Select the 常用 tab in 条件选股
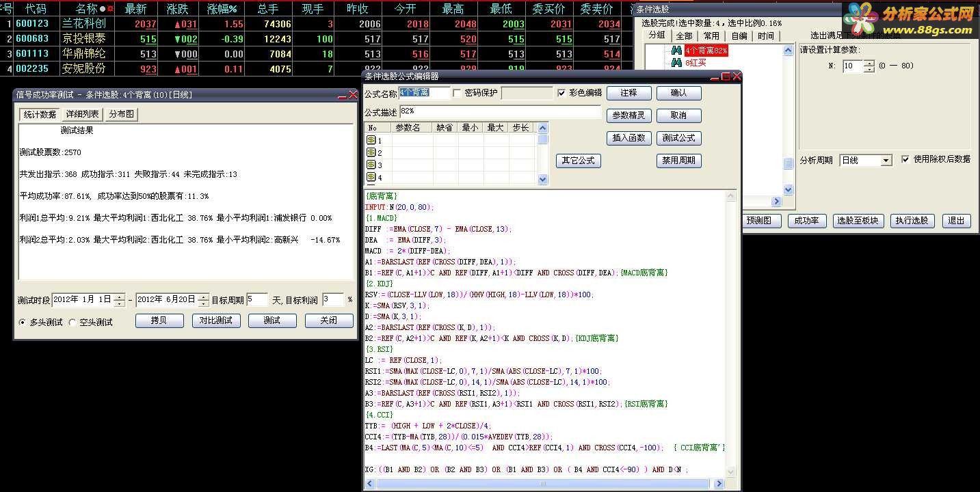 tap(711, 36)
